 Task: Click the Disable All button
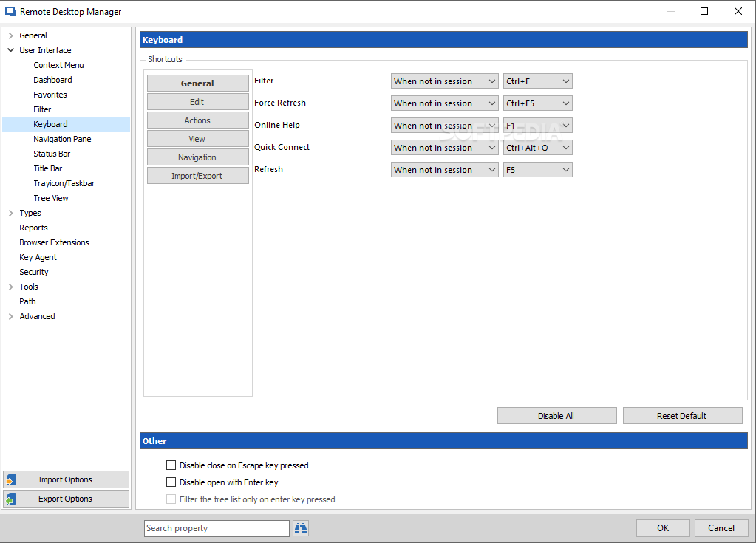tap(557, 415)
